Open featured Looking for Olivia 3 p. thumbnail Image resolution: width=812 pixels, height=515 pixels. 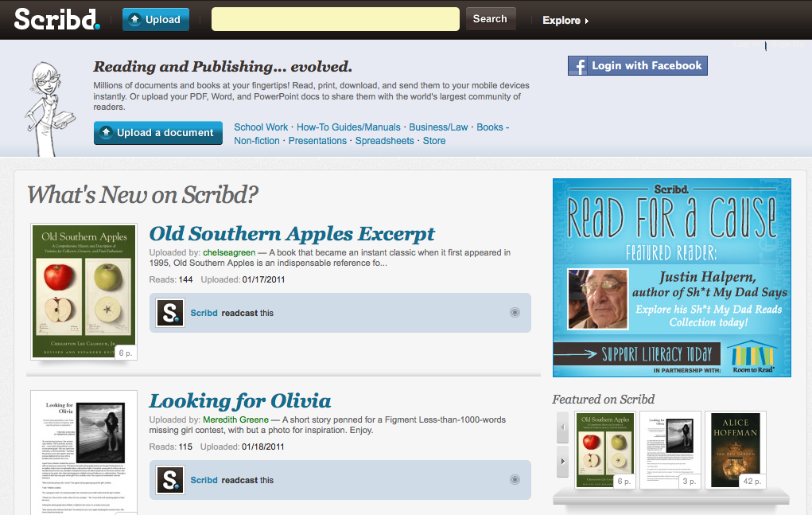(x=670, y=451)
